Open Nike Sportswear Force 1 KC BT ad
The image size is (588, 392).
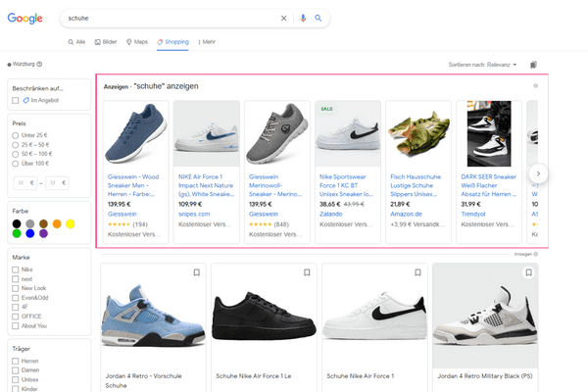tap(346, 185)
